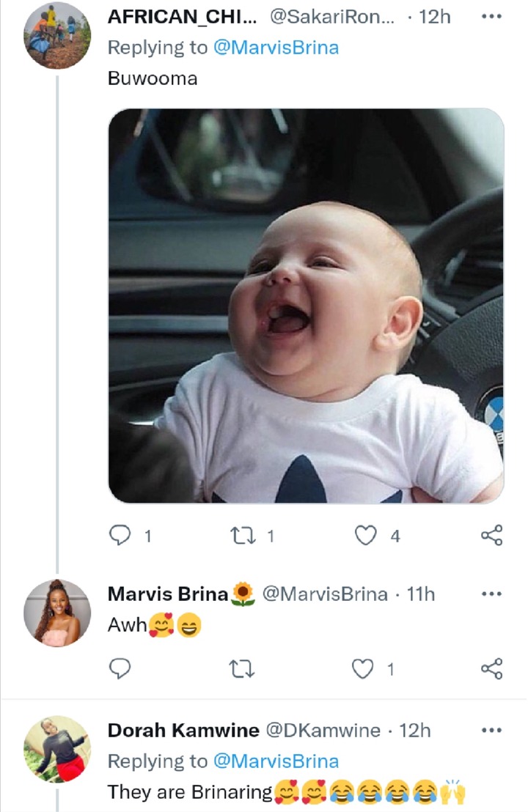Open Marvis Brina's profile avatar
This screenshot has width=528, height=812.
tap(57, 613)
